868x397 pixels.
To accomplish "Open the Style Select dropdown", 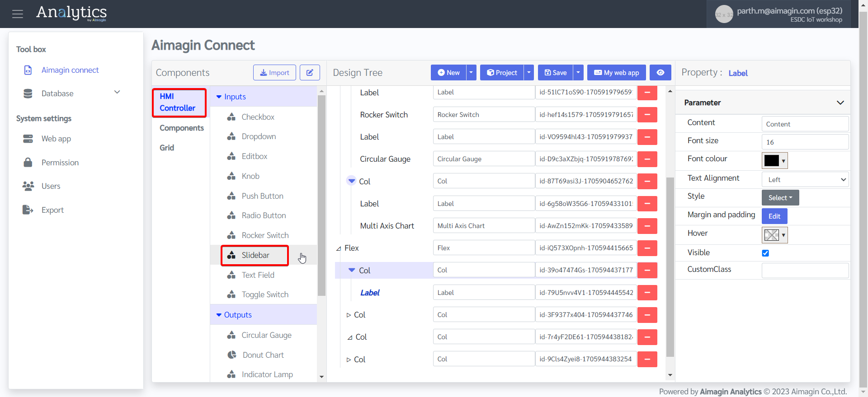I will click(x=780, y=198).
